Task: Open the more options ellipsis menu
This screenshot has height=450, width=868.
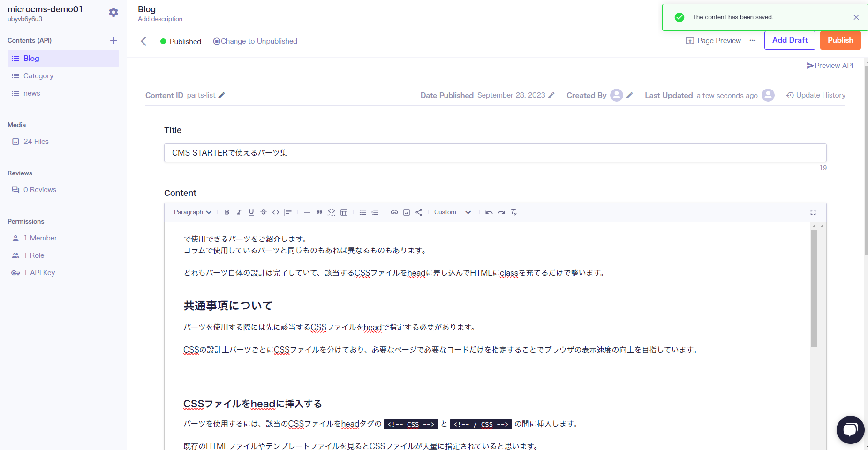Action: click(753, 40)
